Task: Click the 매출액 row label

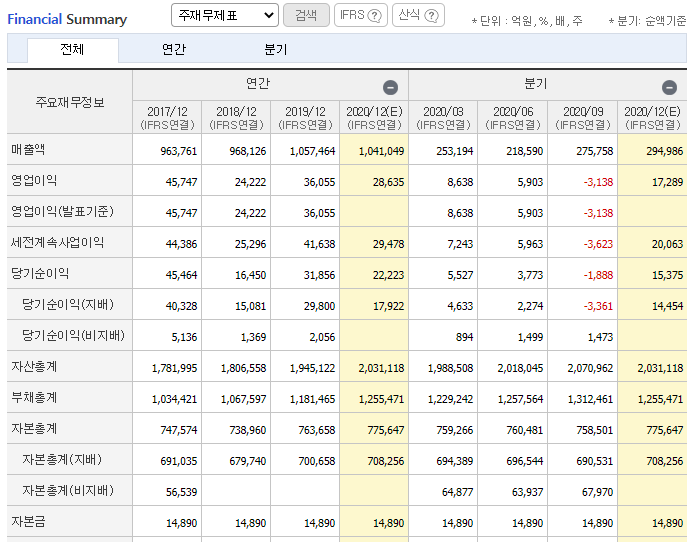Action: click(28, 149)
